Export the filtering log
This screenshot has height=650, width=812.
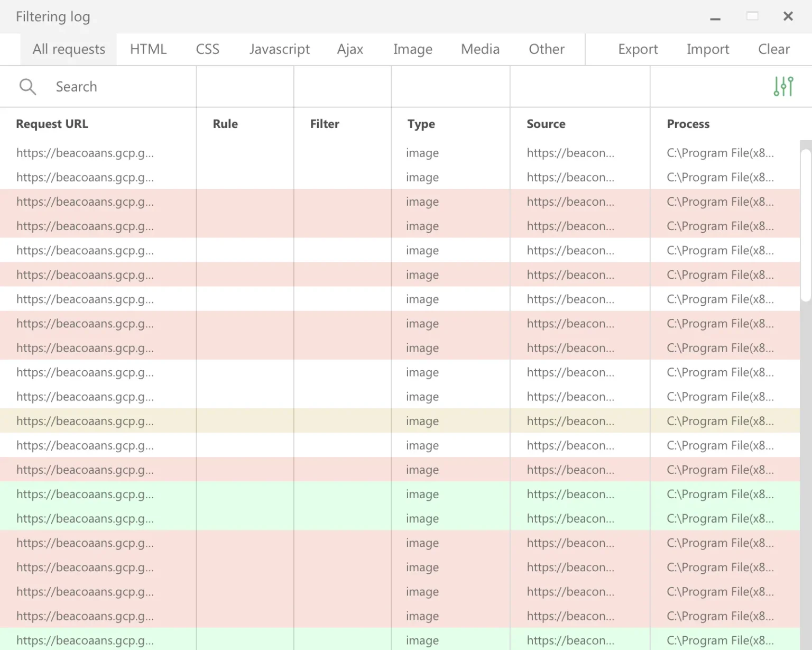(638, 49)
